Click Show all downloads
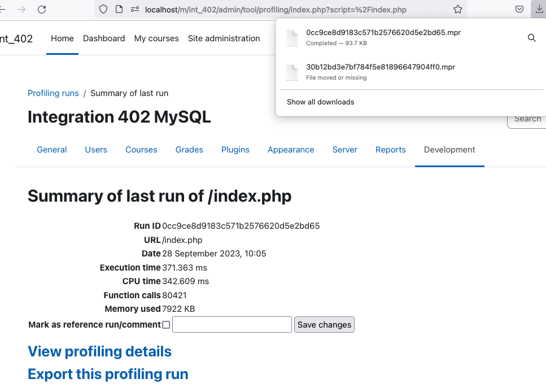The height and width of the screenshot is (392, 546). pos(320,102)
